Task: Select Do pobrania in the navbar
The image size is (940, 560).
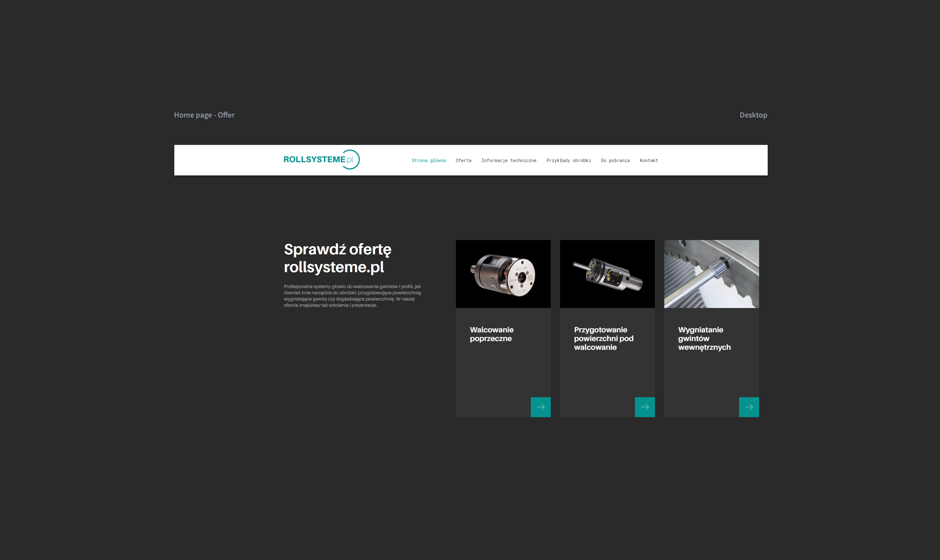Action: [x=615, y=161]
